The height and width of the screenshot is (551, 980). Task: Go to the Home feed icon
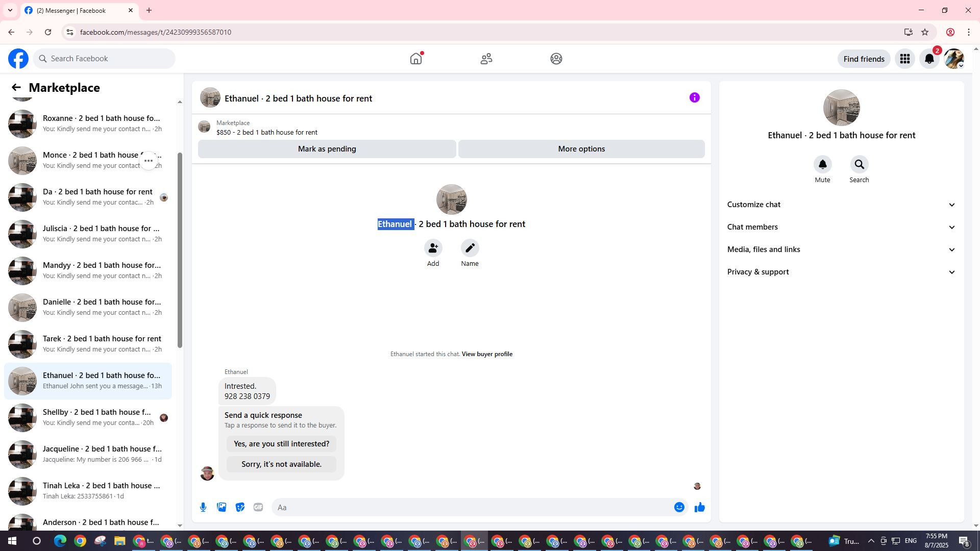click(416, 59)
